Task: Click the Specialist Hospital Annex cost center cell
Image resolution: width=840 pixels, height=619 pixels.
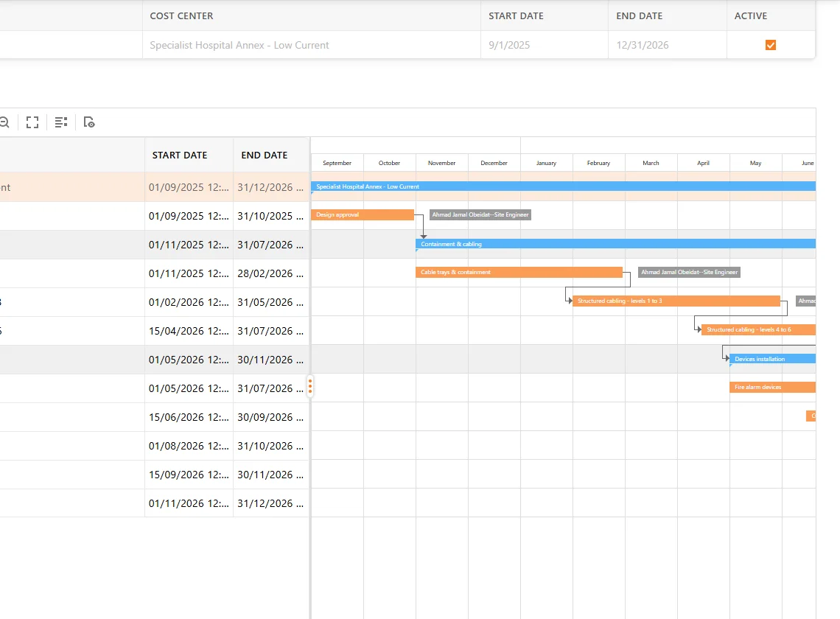Action: (311, 45)
